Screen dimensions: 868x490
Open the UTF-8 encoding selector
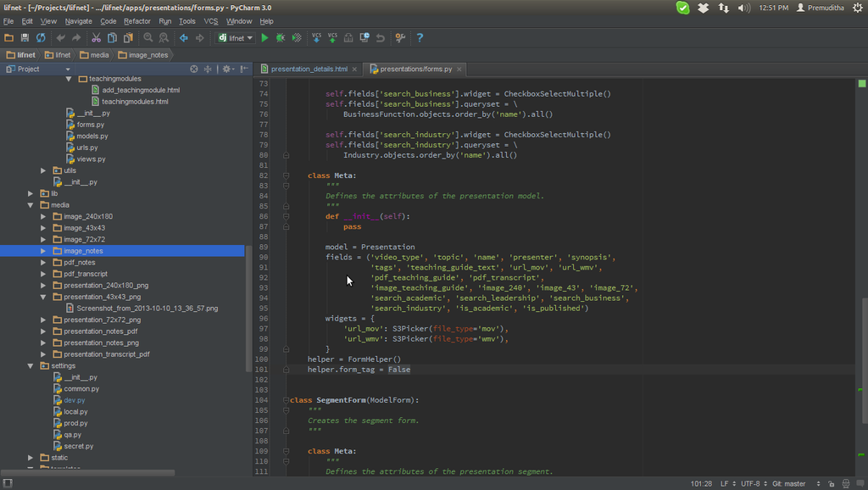[749, 483]
